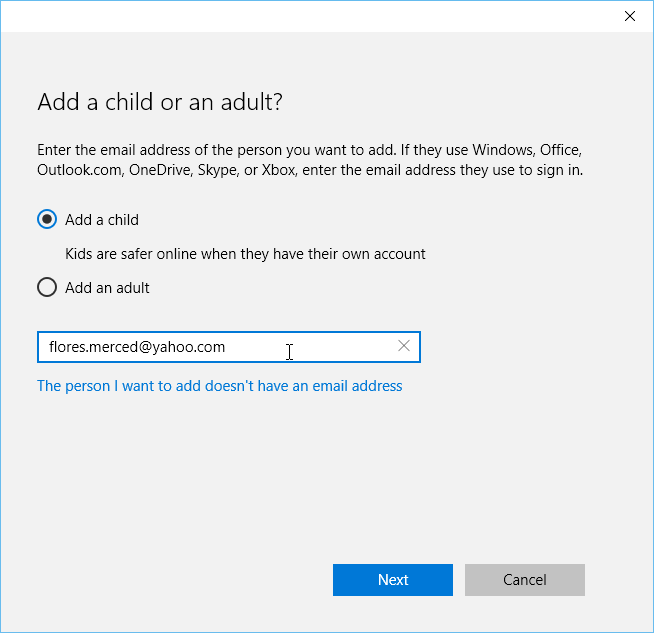Screen dimensions: 654x633
Task: Click the word "Outlook.com" in the instructions
Action: 79,170
